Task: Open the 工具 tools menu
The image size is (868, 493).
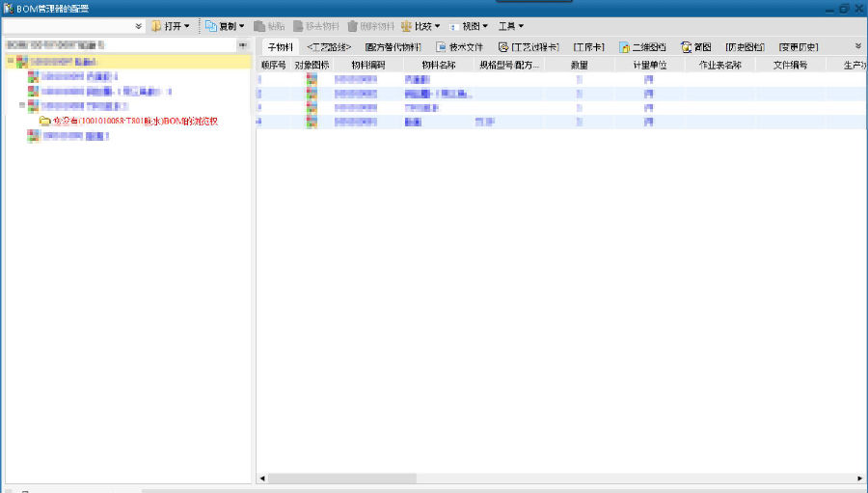Action: [510, 26]
